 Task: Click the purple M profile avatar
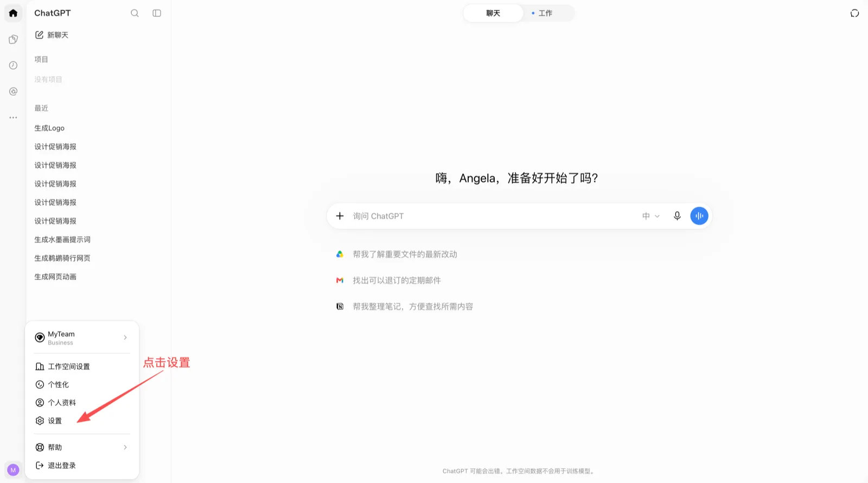[13, 470]
